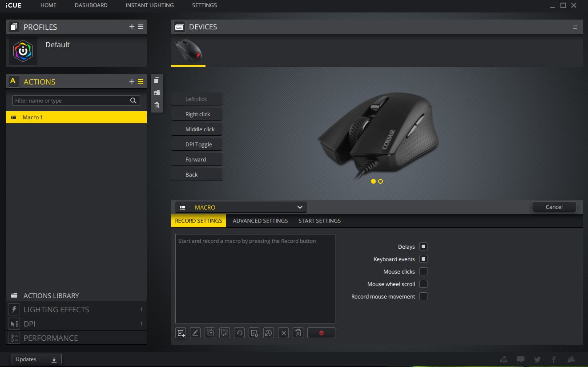This screenshot has width=588, height=367.
Task: Click the Cancel button
Action: coord(554,207)
